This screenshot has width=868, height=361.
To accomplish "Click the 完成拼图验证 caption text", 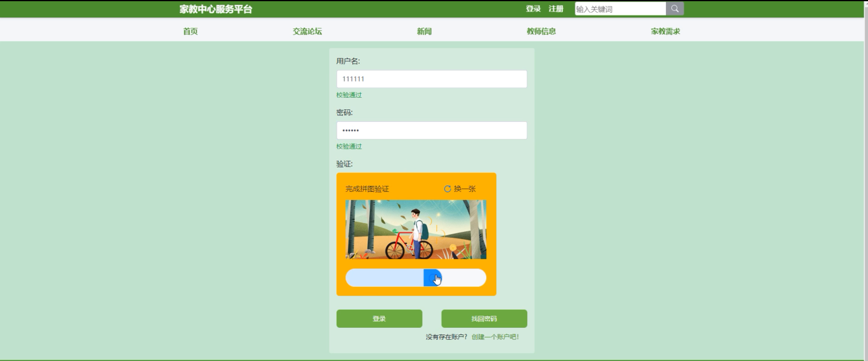I will tap(367, 189).
